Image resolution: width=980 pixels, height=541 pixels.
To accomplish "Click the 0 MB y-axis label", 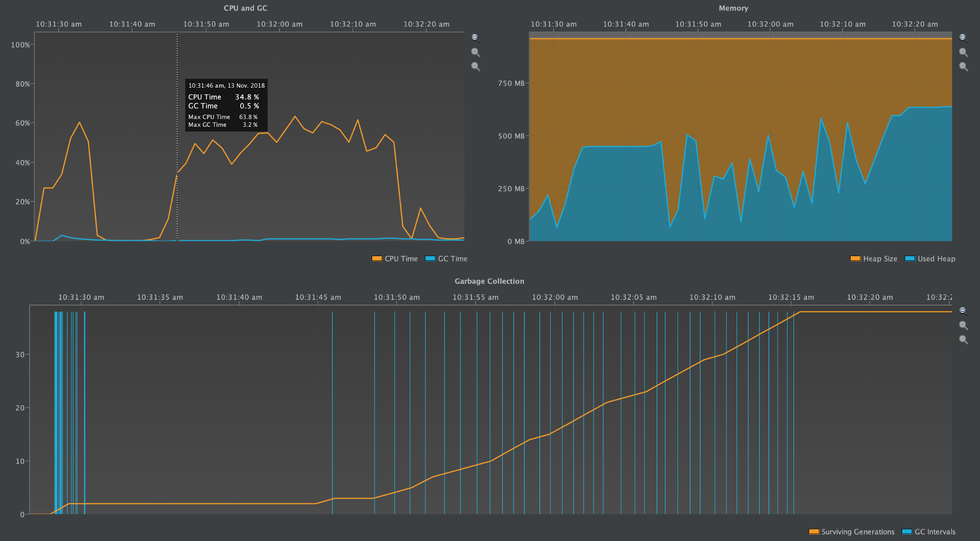I will 516,241.
